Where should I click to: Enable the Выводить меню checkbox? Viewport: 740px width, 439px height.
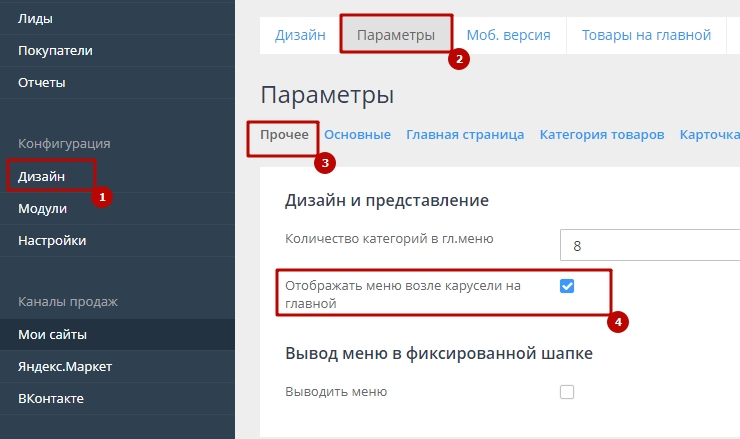pyautogui.click(x=567, y=392)
